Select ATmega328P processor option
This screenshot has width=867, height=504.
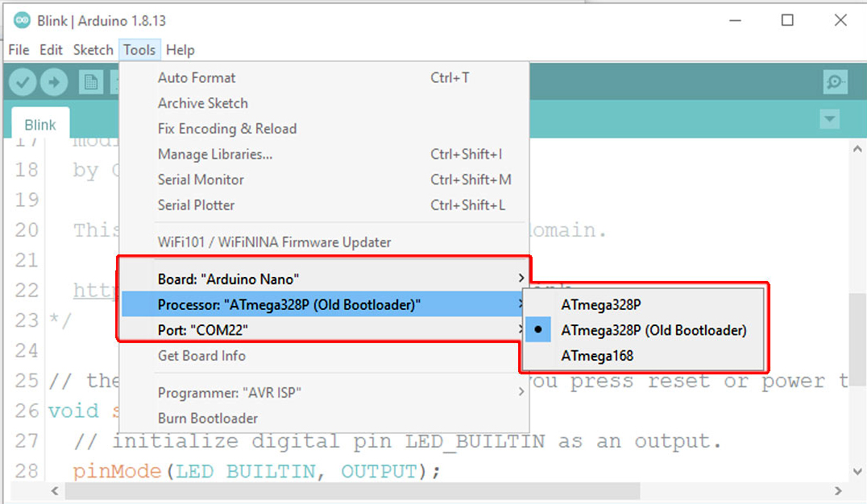600,305
